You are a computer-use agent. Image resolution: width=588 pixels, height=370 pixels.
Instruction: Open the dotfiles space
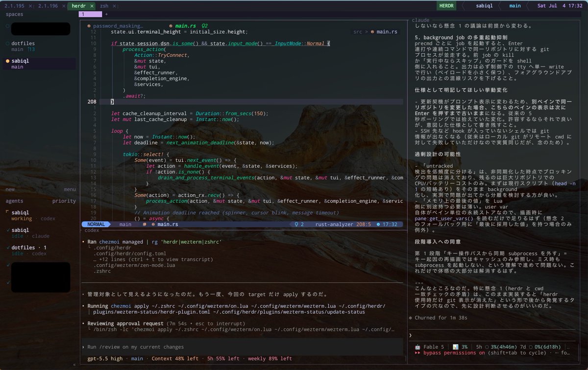click(40, 46)
